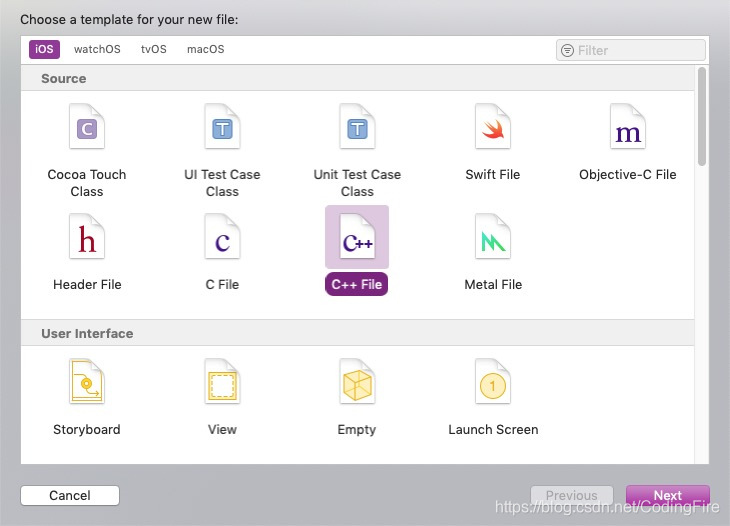Click the template list vertical scrollbar
Screen dimensions: 730x526
702,116
